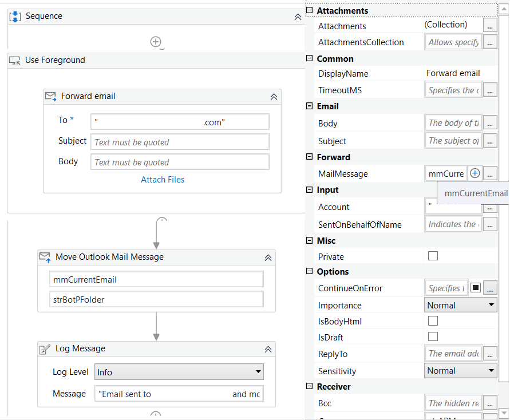Enable the IsBodyHtml checkbox

tap(433, 320)
